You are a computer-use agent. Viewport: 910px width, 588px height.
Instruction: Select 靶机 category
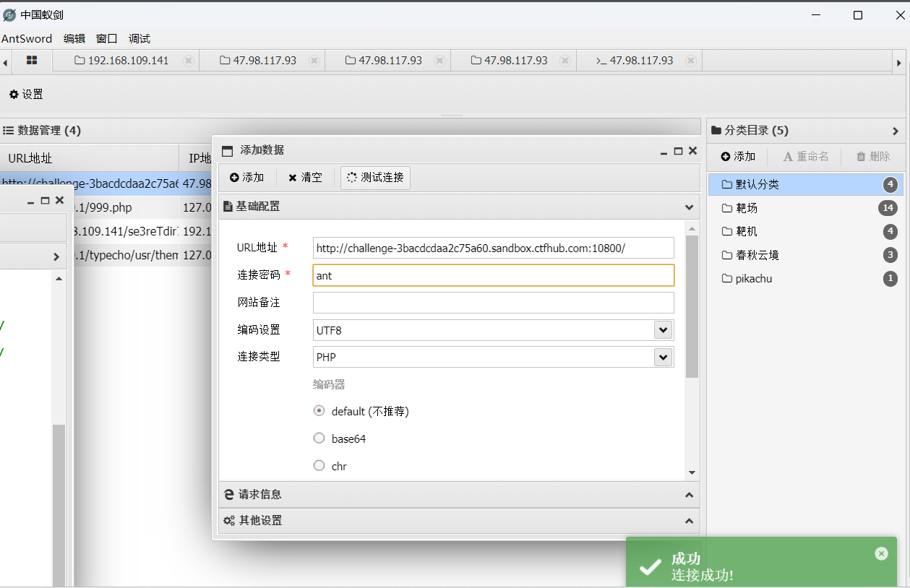tap(806, 231)
